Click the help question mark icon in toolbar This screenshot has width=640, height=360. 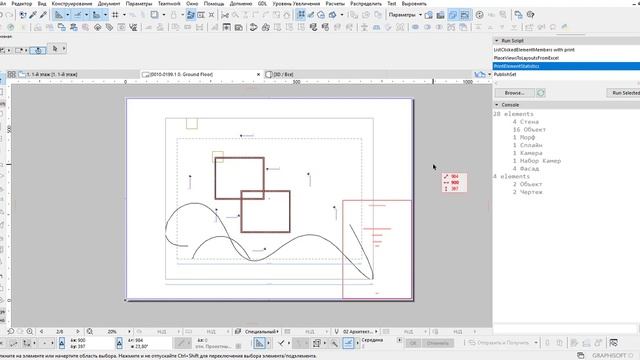pyautogui.click(x=530, y=15)
